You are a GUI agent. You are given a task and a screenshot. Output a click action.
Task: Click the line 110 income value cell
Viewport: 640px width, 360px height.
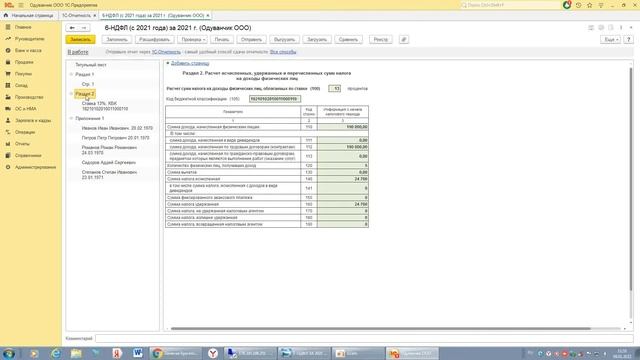tap(342, 127)
